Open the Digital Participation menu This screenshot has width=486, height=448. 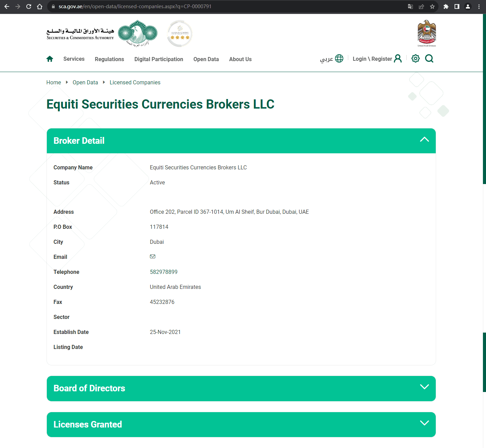tap(159, 59)
